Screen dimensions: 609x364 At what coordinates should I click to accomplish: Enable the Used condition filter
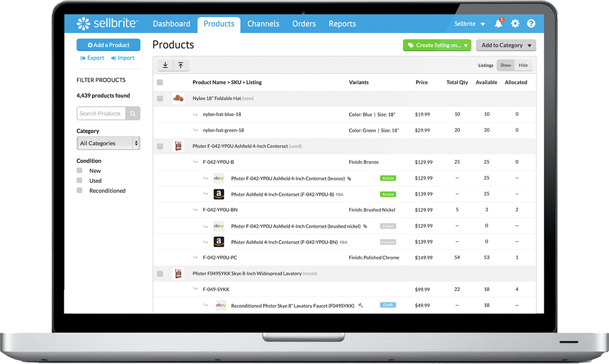(x=80, y=180)
